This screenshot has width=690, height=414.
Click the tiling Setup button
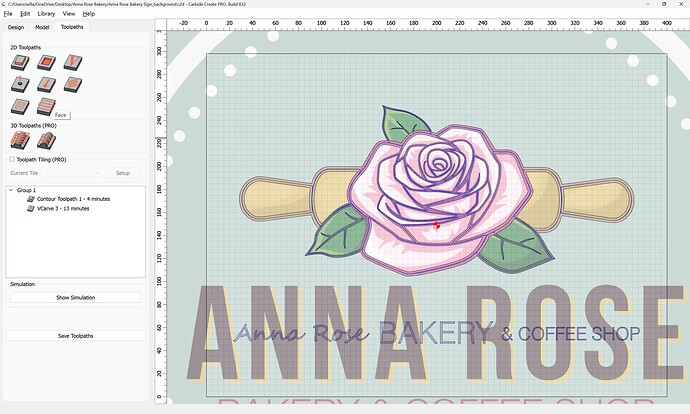tap(123, 173)
